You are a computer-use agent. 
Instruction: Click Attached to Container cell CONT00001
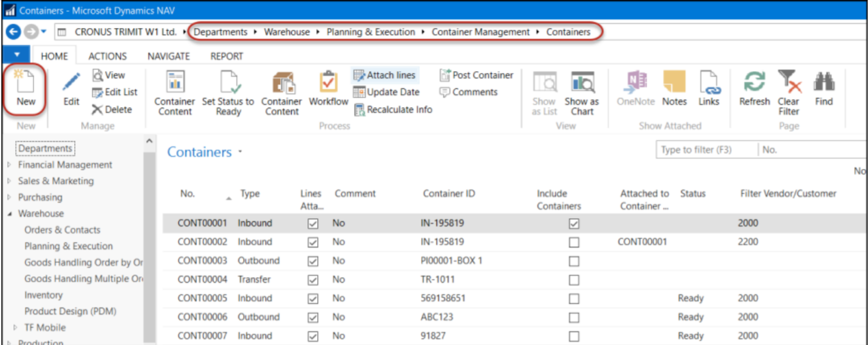tap(642, 242)
